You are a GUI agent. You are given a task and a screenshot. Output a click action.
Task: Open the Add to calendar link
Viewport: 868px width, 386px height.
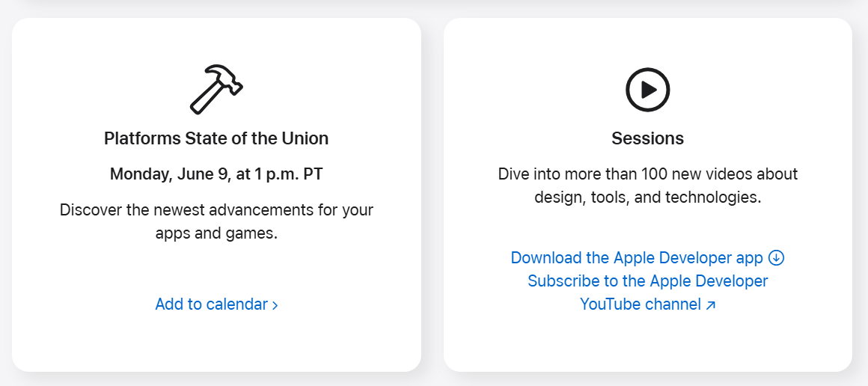216,304
